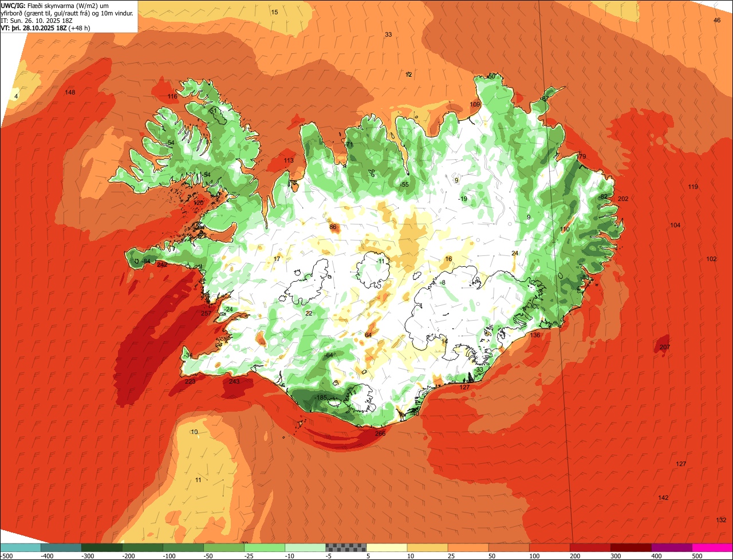Click the map value '179' off the northeast coast

(581, 156)
